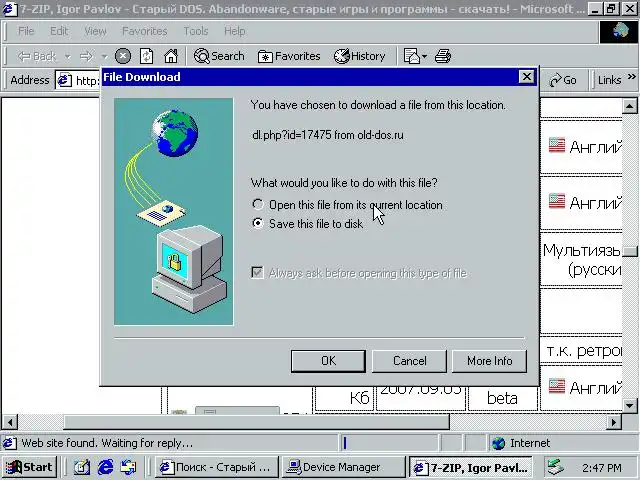Click the dl.php?id=17475 from old-dos.ru text

tap(328, 135)
